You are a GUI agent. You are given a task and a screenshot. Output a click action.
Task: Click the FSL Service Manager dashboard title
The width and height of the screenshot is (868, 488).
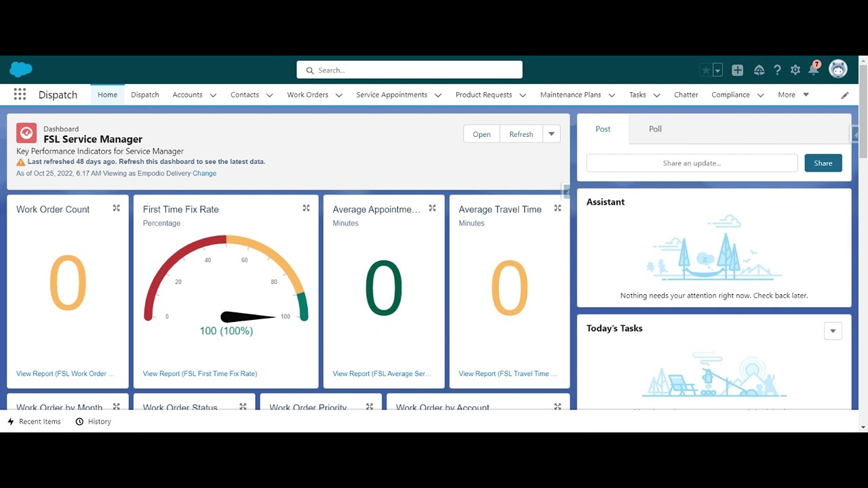(x=93, y=140)
